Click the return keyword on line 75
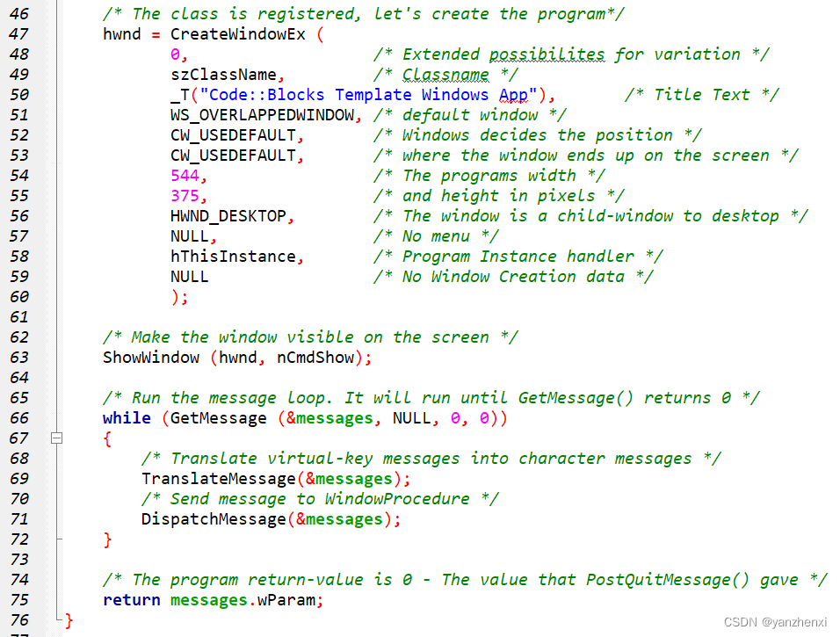Image resolution: width=840 pixels, height=637 pixels. 131,599
